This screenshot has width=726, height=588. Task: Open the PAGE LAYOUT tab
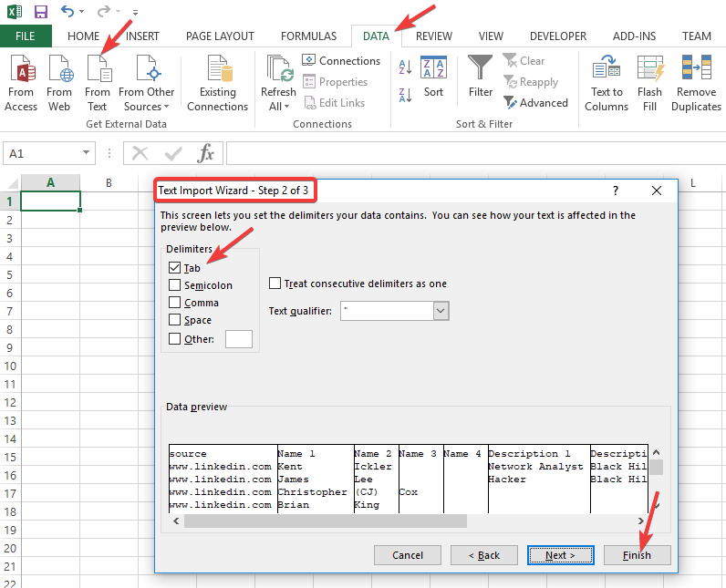tap(220, 36)
